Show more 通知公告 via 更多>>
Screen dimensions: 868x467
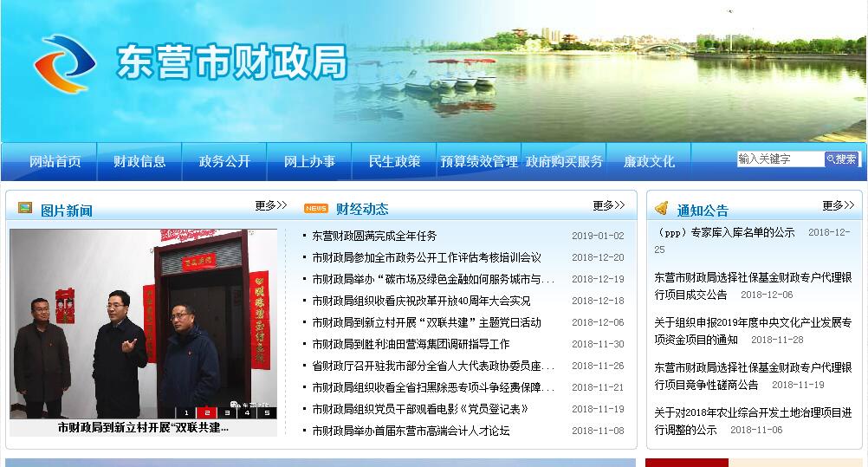point(838,206)
